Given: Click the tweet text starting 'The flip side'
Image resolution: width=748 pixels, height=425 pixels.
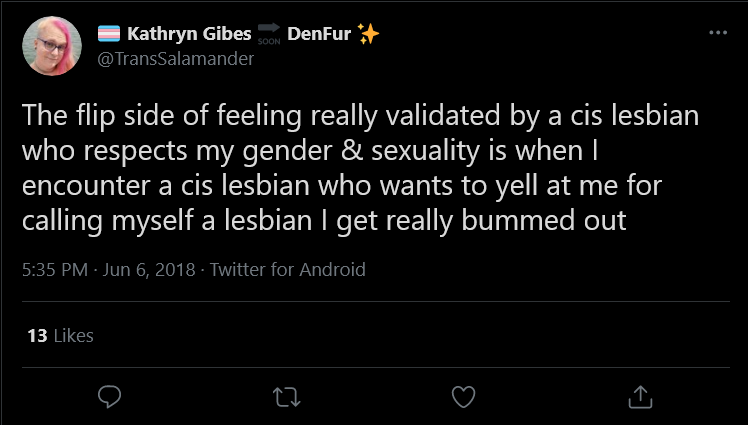Looking at the screenshot, I should tap(360, 168).
